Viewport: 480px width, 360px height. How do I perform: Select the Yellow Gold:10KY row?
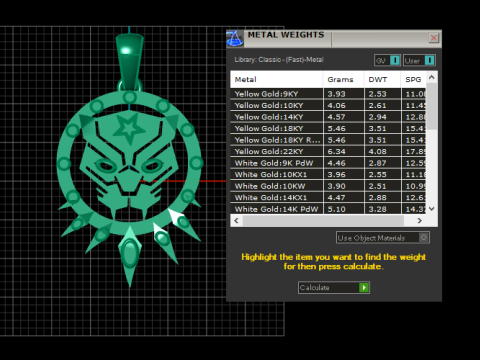click(x=328, y=106)
